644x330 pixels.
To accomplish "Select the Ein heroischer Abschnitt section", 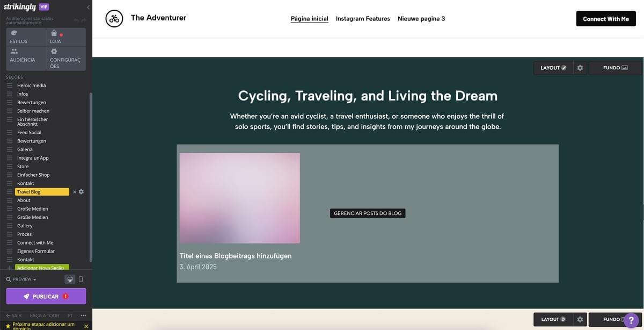I will coord(32,121).
